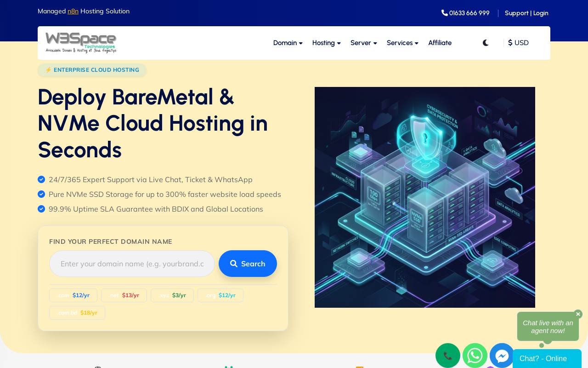
Task: Select the .net $13/yr domain chip
Action: pos(124,295)
